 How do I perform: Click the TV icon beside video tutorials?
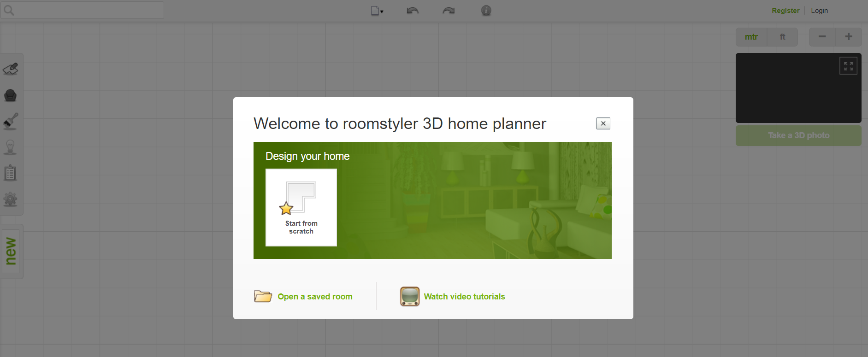(x=410, y=296)
